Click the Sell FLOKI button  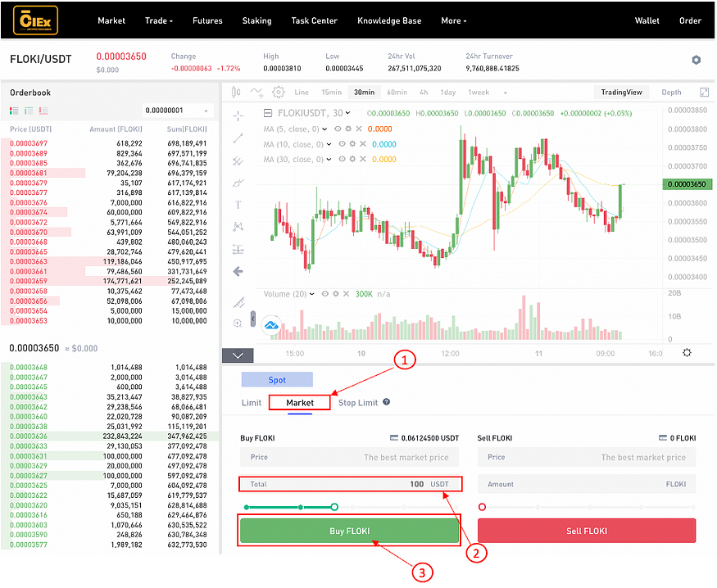coord(587,531)
